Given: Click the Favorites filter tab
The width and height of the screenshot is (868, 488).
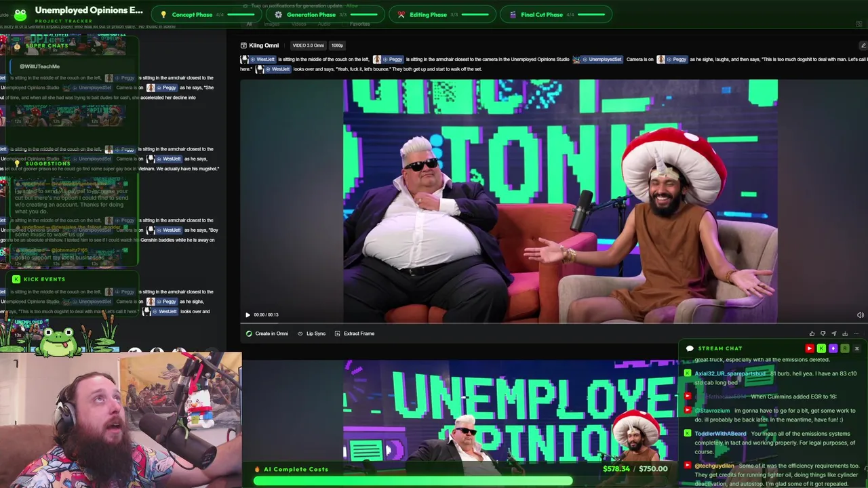Looking at the screenshot, I should click(359, 24).
